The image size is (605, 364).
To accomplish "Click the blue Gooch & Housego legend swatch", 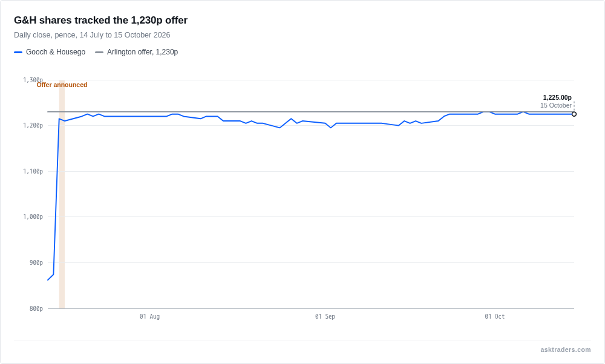I will pyautogui.click(x=18, y=52).
